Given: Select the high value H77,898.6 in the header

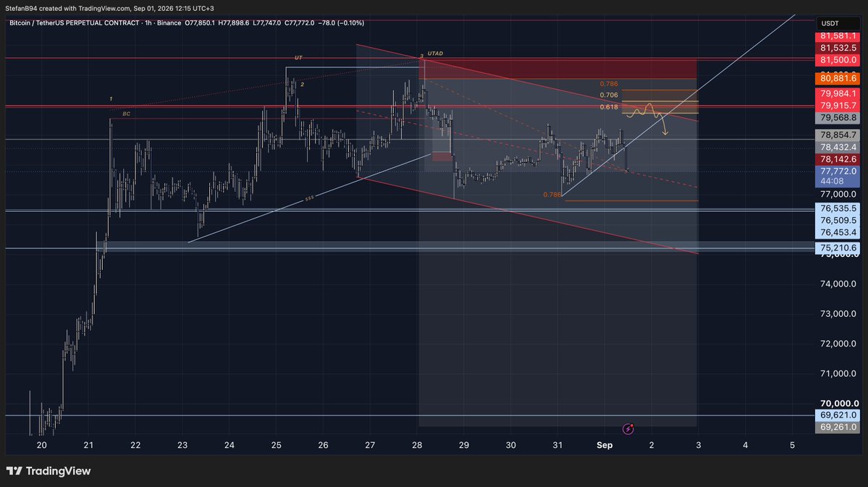Looking at the screenshot, I should click(234, 23).
